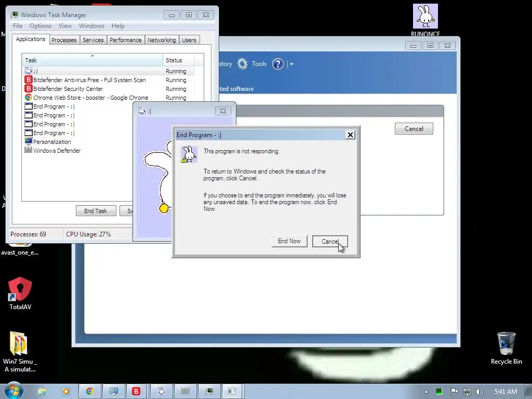532x399 pixels.
Task: Click Cancel button in the Defender window
Action: [x=414, y=129]
